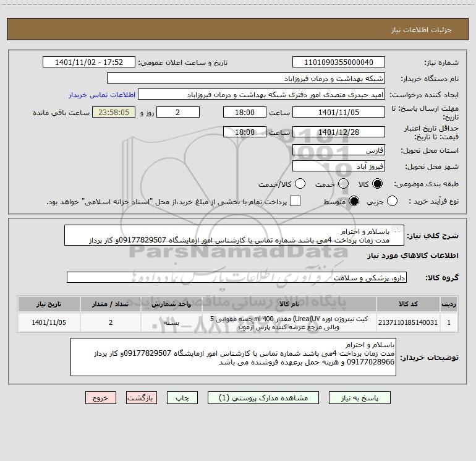
Task: Click the delivery city field فیروز آباد
Action: 339,166
